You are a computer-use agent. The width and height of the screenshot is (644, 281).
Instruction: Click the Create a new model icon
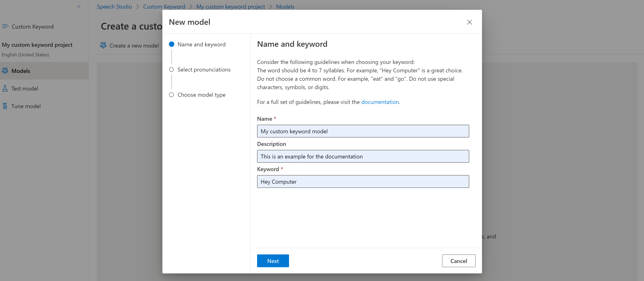103,45
